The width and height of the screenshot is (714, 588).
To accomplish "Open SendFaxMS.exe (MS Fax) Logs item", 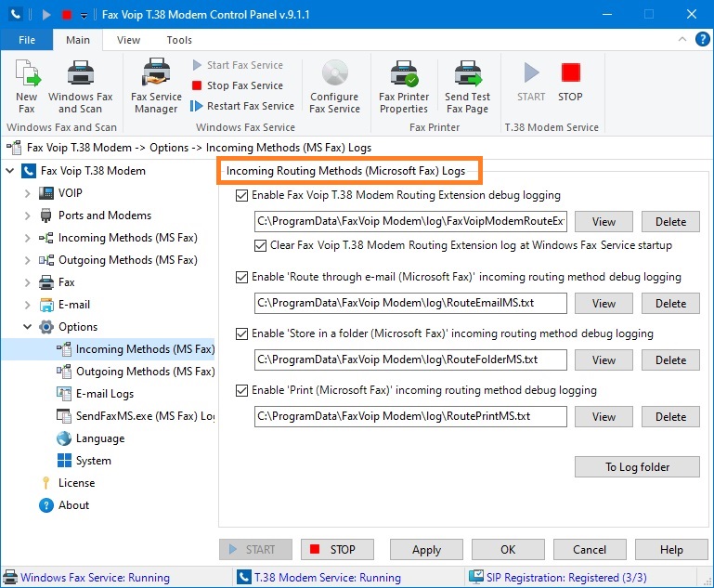I will point(145,416).
